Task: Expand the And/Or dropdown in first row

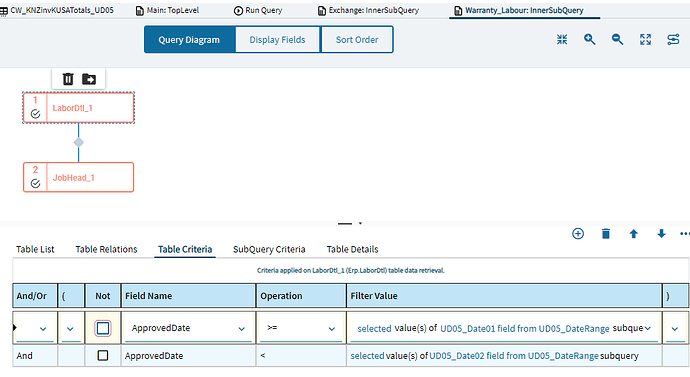Action: (43, 329)
